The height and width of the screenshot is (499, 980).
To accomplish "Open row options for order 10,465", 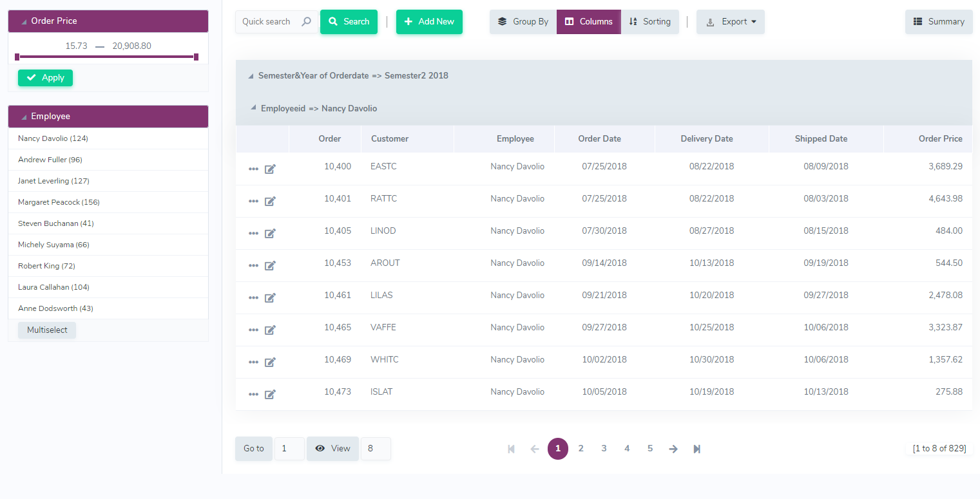I will click(x=253, y=330).
